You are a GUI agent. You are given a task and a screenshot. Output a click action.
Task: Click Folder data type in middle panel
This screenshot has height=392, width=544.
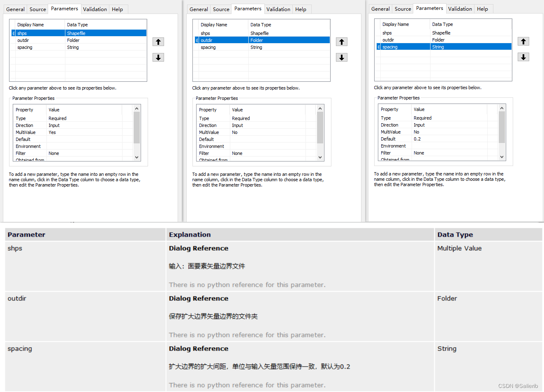point(257,40)
